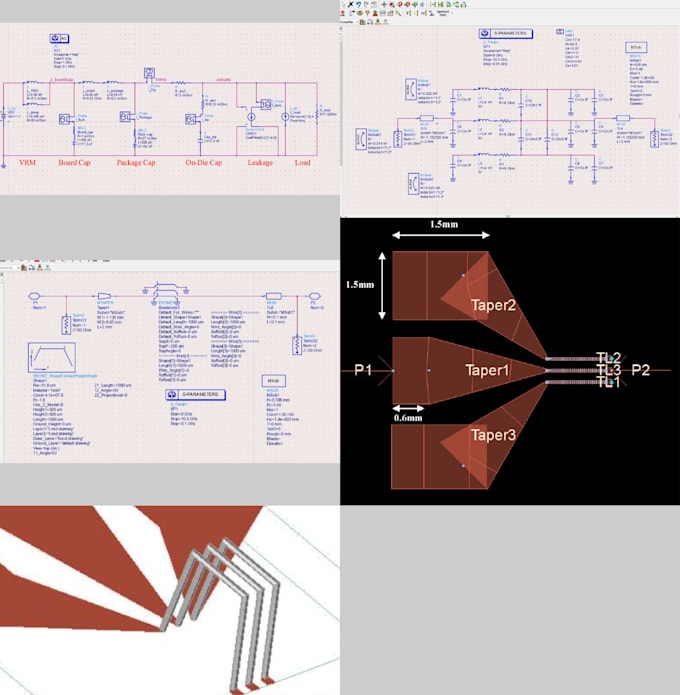Click the current probe above the VRM circuit

click(149, 73)
